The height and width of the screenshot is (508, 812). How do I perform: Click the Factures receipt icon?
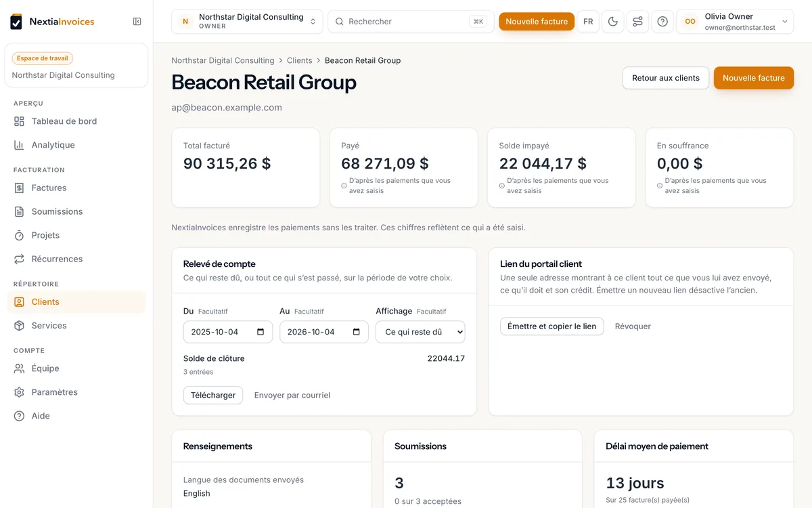pyautogui.click(x=19, y=188)
